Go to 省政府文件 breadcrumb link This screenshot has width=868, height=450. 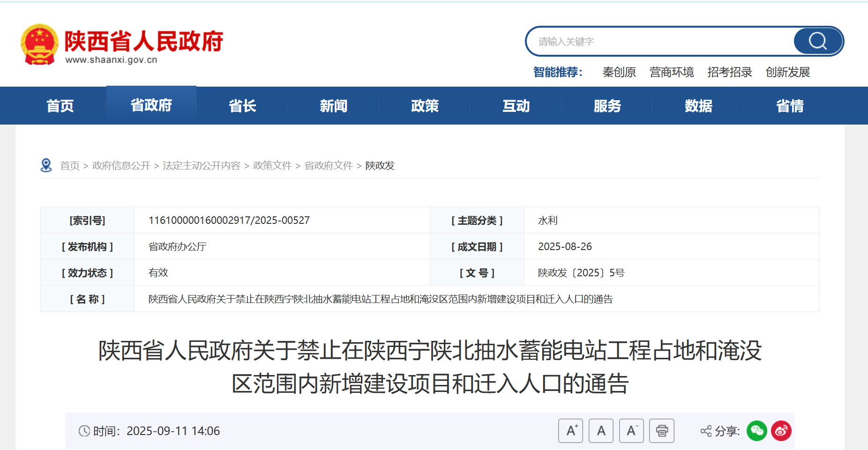coord(329,166)
